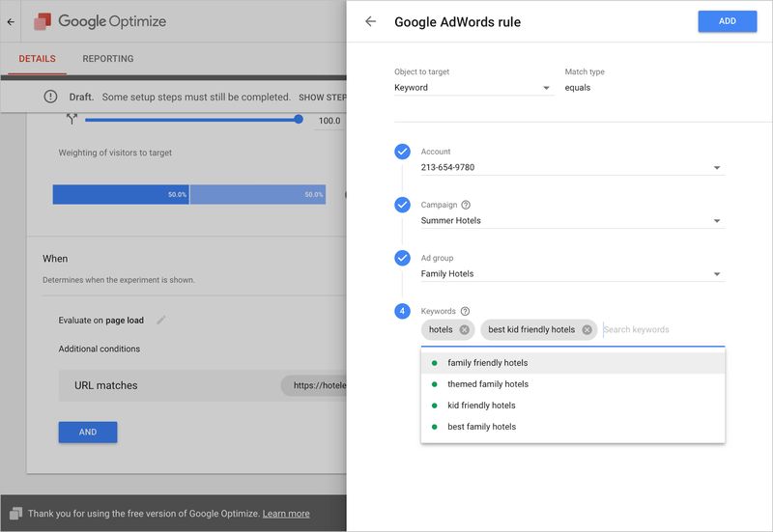This screenshot has height=532, width=773.
Task: Remove the 'best kid friendly hotels' chip
Action: (x=587, y=329)
